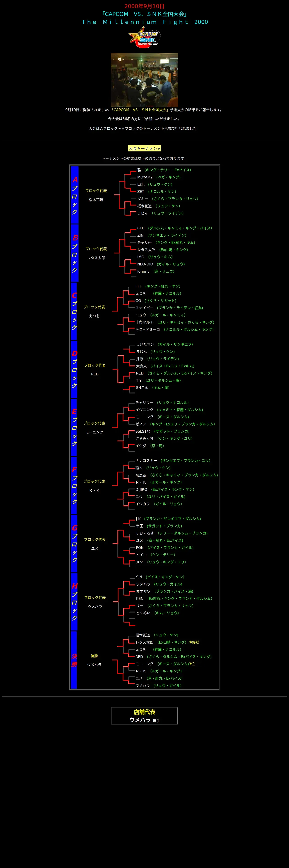This screenshot has width=289, height=868.
Task: Click モーニング in the 決勝 bracket
Action: coord(144,664)
